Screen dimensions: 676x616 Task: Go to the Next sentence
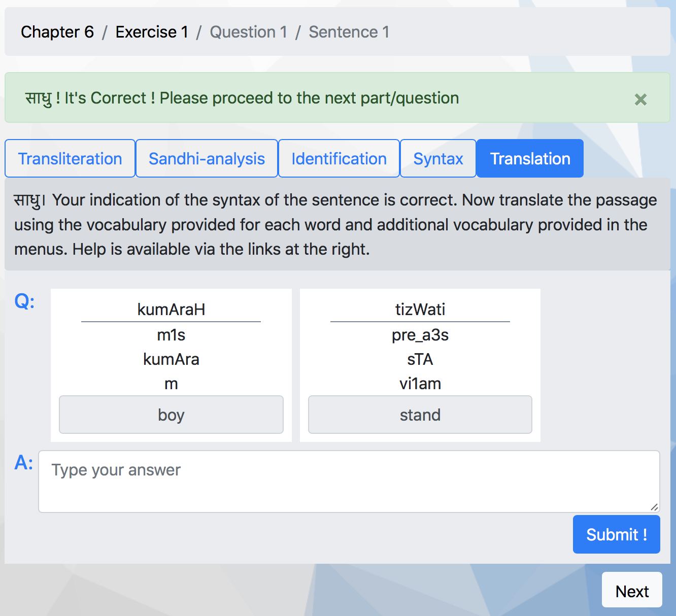pos(632,591)
